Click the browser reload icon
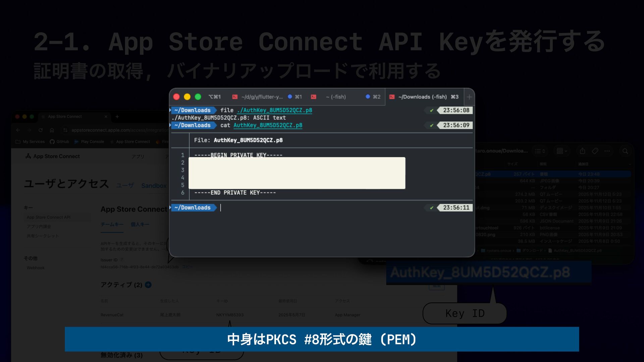 41,130
